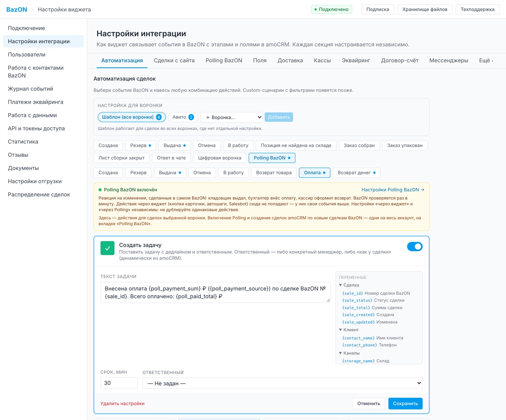The height and width of the screenshot is (420, 506).
Task: Collapse the Сделка variables group
Action: tap(349, 285)
